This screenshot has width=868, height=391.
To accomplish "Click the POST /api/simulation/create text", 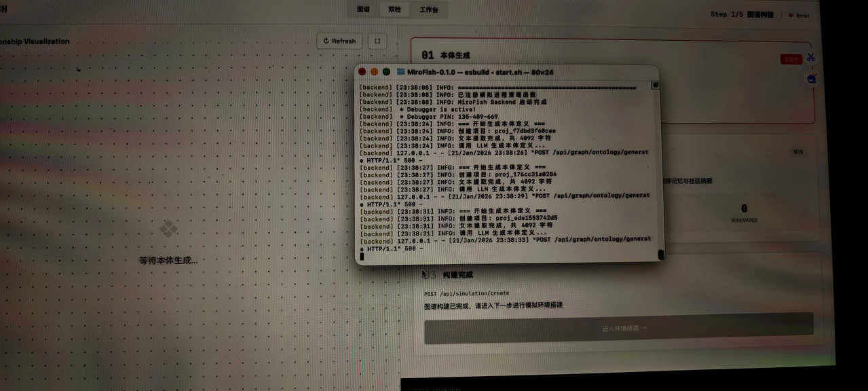I will tap(466, 293).
